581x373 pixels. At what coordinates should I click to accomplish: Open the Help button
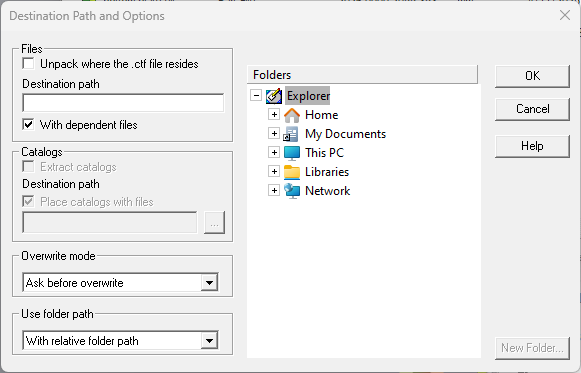click(x=532, y=146)
